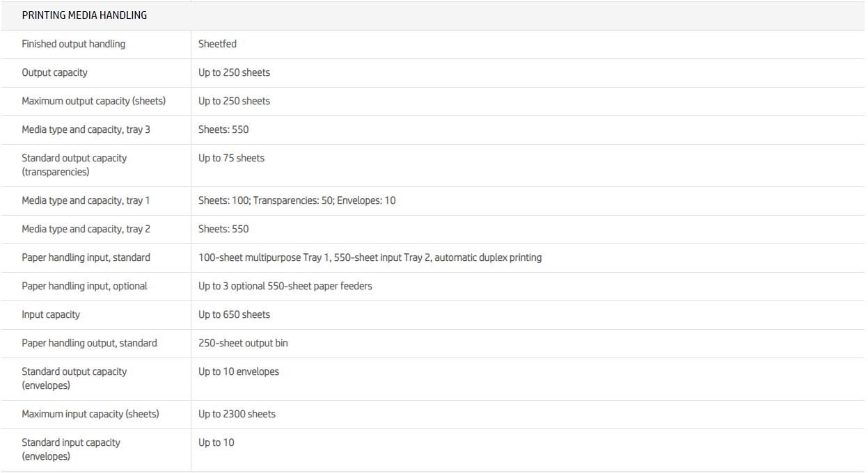Click Up to 3 optional 550-sheet paper feeders
Screen dimensions: 868x473
coord(285,286)
